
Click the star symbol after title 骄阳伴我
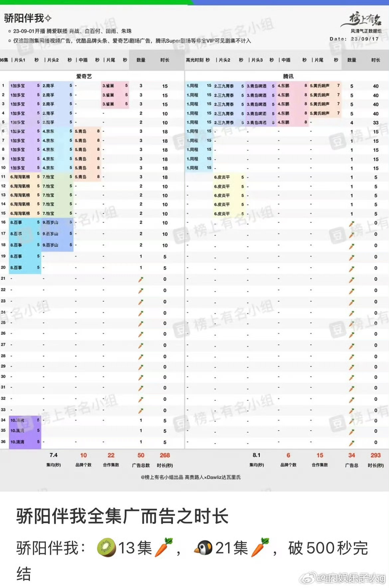coord(48,18)
